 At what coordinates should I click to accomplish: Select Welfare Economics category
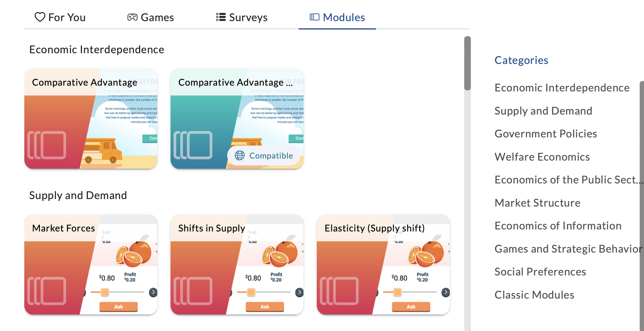pyautogui.click(x=542, y=157)
